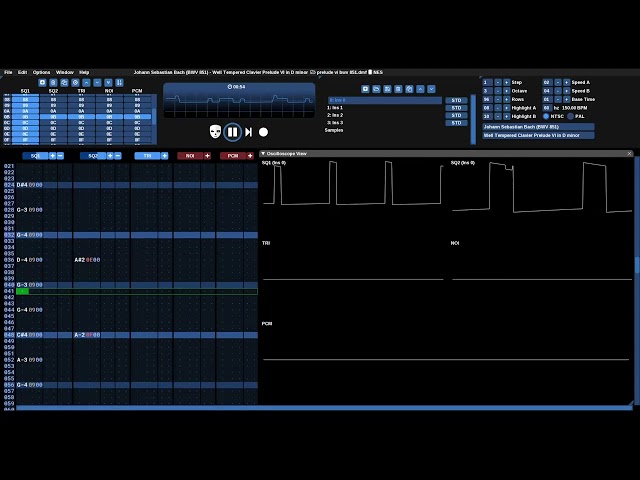Add effect column with PCM plus icon
640x480 pixels.
coord(250,156)
